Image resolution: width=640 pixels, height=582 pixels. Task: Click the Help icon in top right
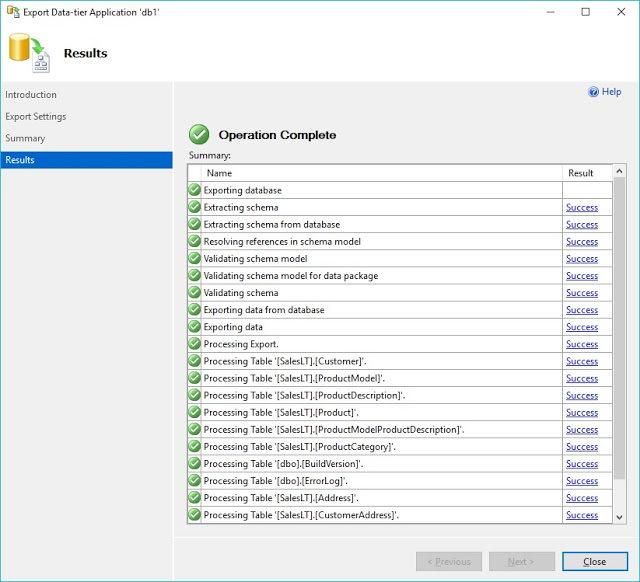[x=593, y=92]
